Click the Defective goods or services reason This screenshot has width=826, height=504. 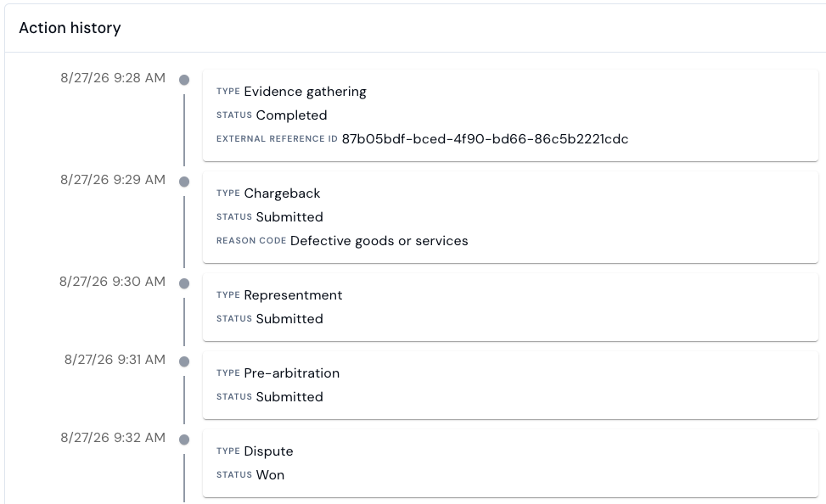tap(379, 241)
